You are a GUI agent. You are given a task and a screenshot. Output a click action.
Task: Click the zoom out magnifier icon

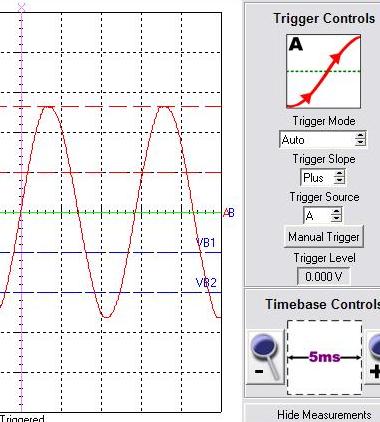coord(265,357)
